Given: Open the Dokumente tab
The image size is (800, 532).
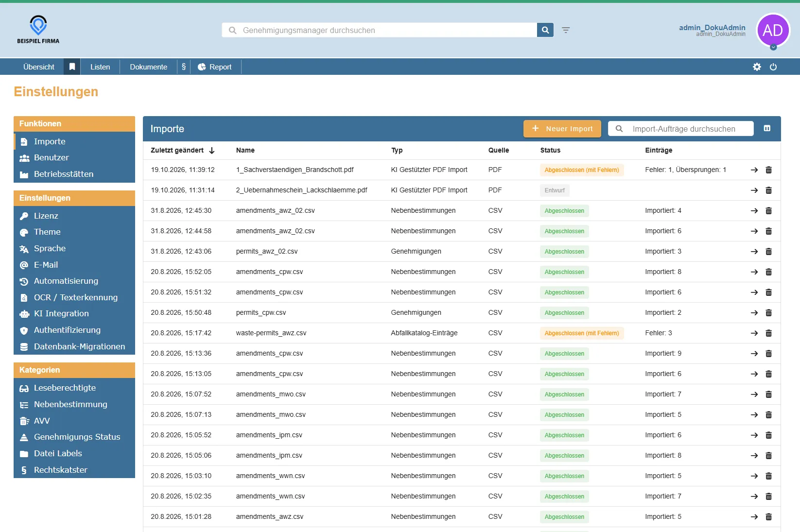Looking at the screenshot, I should pyautogui.click(x=149, y=67).
